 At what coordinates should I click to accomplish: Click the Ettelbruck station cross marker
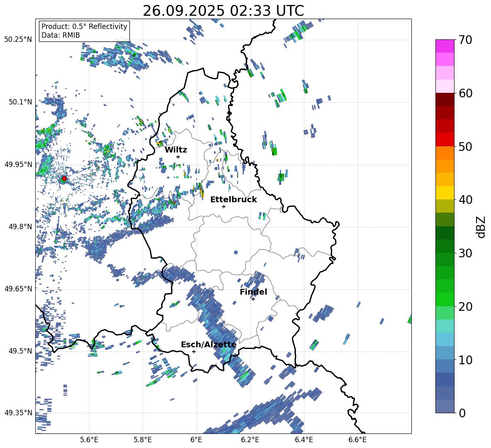(x=224, y=206)
